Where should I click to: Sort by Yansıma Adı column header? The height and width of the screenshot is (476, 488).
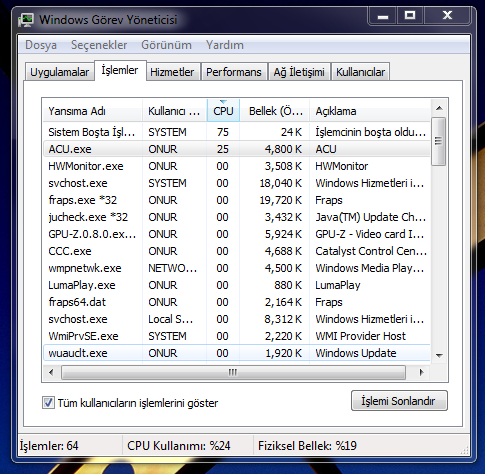[93, 111]
